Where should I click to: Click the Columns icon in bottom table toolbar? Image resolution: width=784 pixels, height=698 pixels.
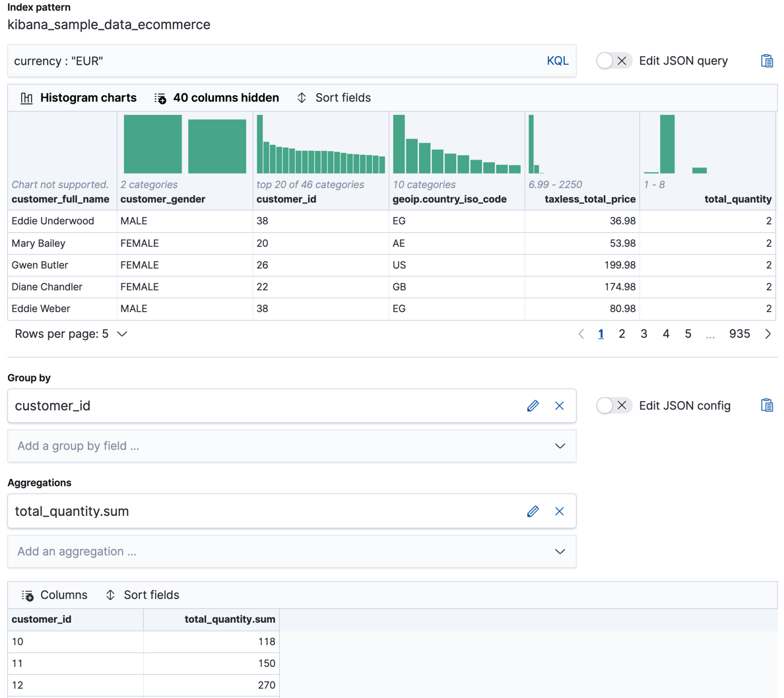(28, 594)
